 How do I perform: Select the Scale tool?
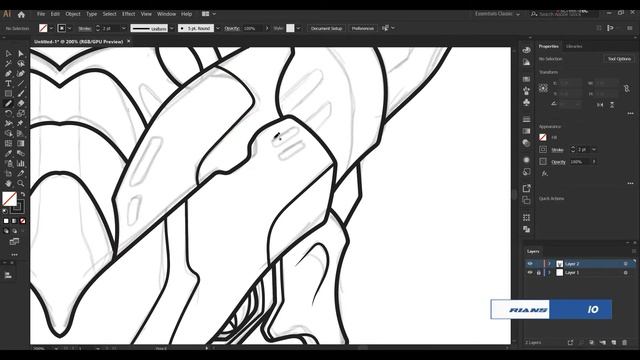point(21,113)
